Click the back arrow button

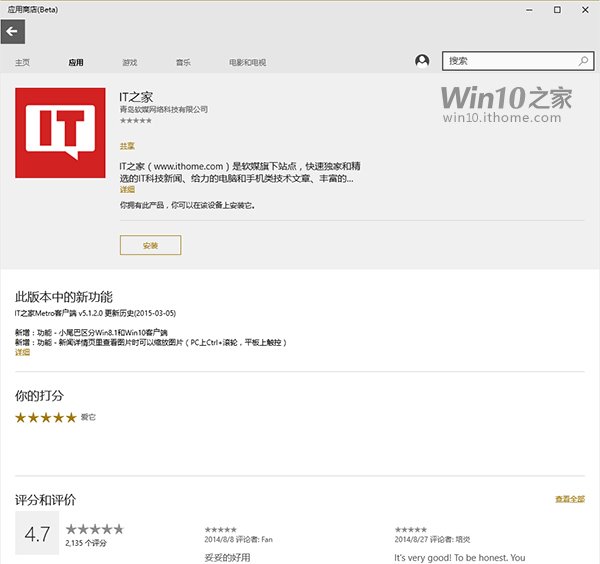(x=13, y=32)
